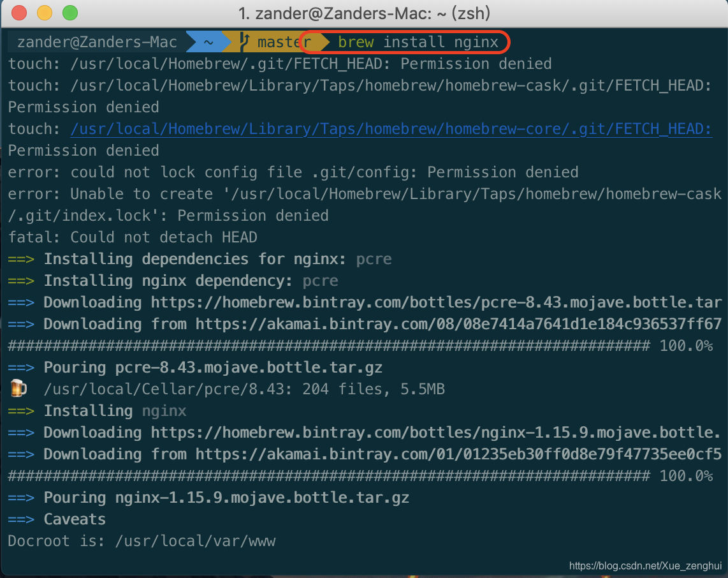Click the red close window button
The image size is (728, 578).
pyautogui.click(x=19, y=13)
